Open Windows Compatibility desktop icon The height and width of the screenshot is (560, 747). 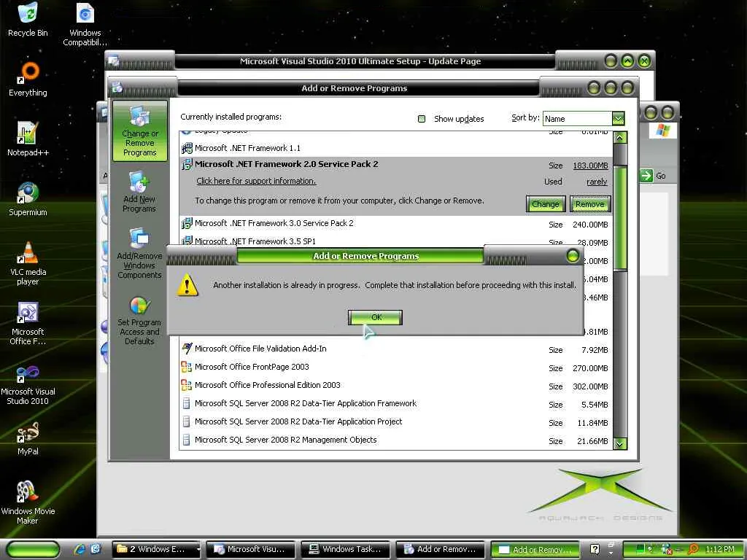tap(85, 25)
